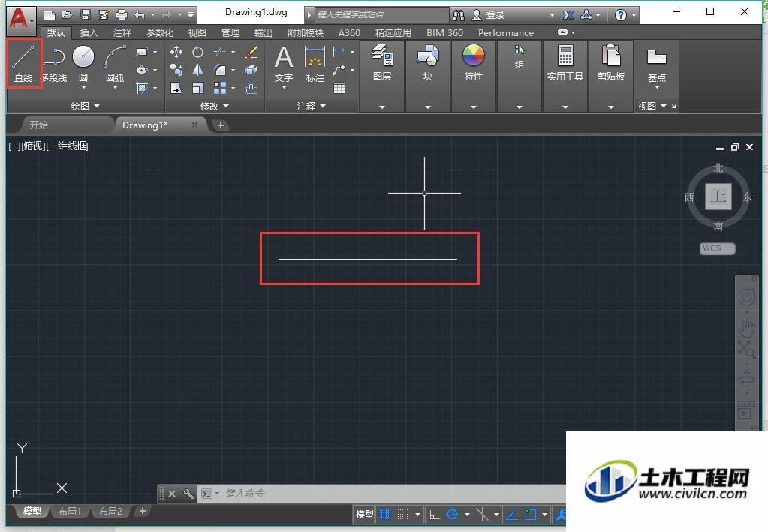Viewport: 768px width, 532px height.
Task: Expand the Layers panel bottom arrow
Action: coord(382,107)
